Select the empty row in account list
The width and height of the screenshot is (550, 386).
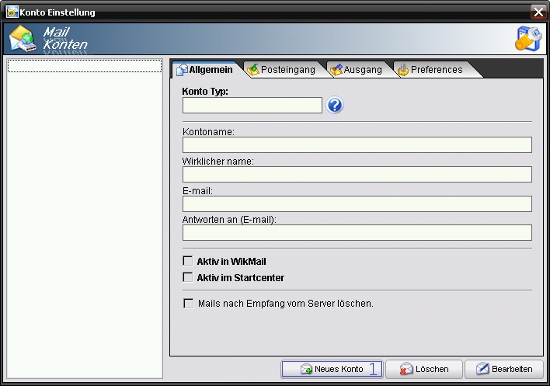click(85, 66)
